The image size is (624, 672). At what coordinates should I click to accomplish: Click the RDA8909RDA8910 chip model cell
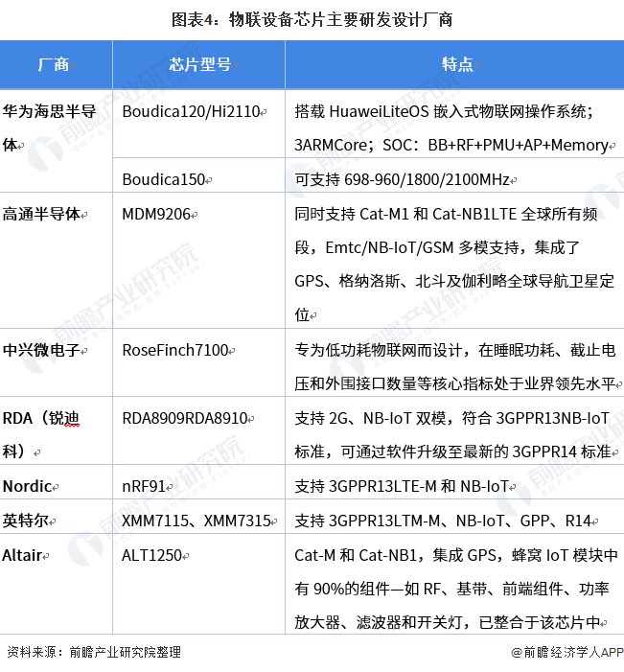point(198,430)
